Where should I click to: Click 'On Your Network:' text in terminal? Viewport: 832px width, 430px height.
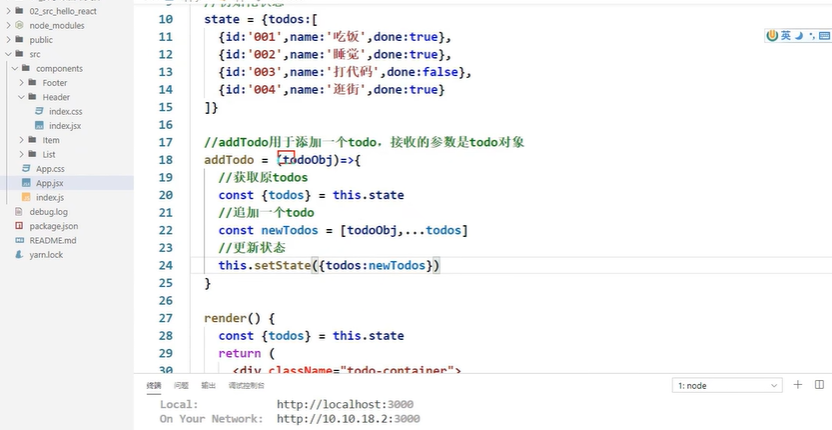pos(211,419)
